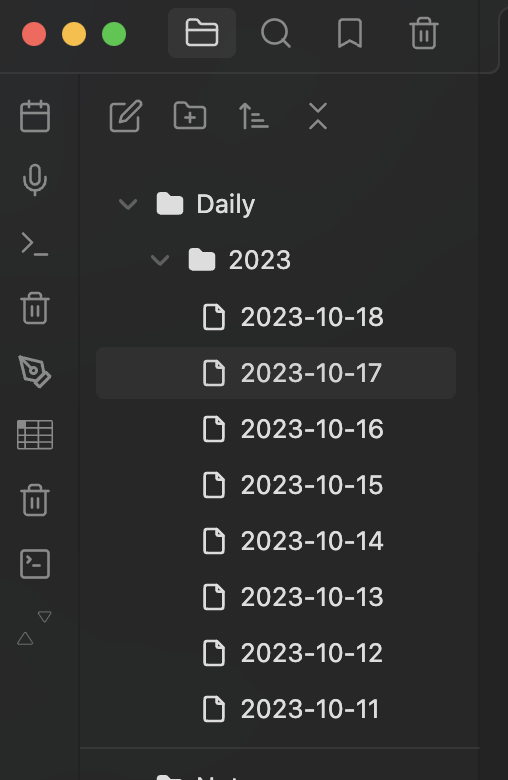508x780 pixels.
Task: Collapse the Daily folder chevron
Action: tap(128, 204)
